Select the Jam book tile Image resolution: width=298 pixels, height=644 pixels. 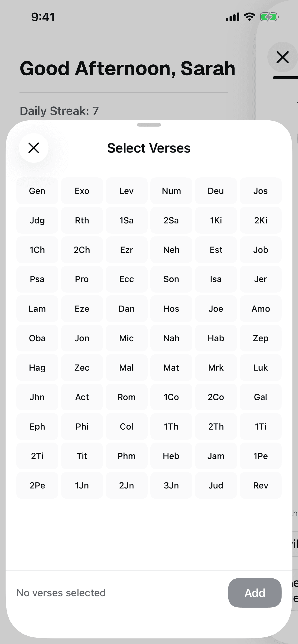click(x=216, y=456)
